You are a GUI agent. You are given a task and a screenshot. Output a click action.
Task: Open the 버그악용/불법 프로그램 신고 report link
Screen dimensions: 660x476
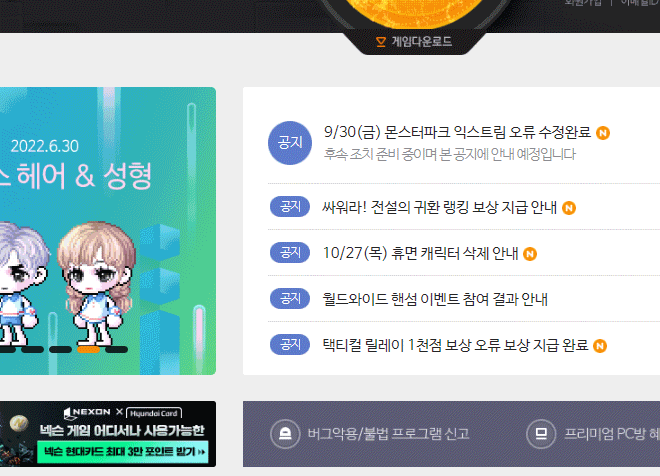pyautogui.click(x=389, y=434)
